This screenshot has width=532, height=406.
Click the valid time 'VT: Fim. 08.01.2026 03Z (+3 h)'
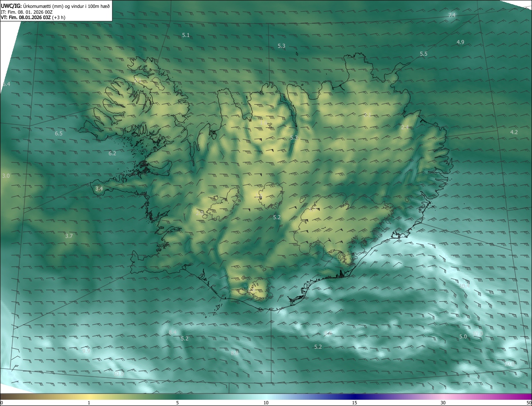pos(33,17)
